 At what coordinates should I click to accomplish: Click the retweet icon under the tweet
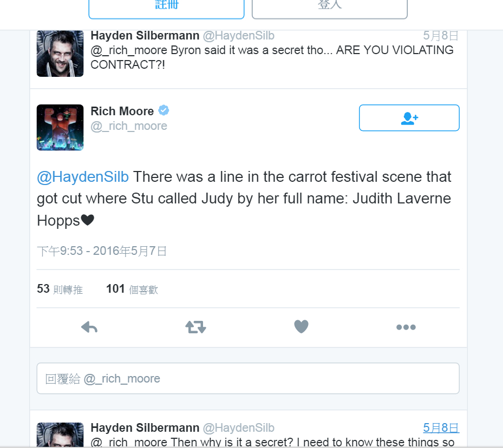(195, 327)
